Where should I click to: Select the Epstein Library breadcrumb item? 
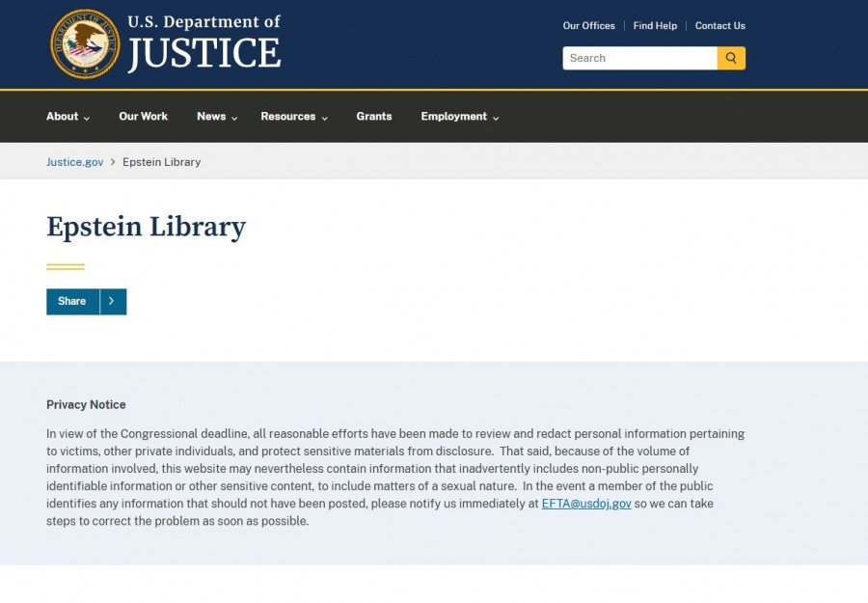(x=161, y=162)
